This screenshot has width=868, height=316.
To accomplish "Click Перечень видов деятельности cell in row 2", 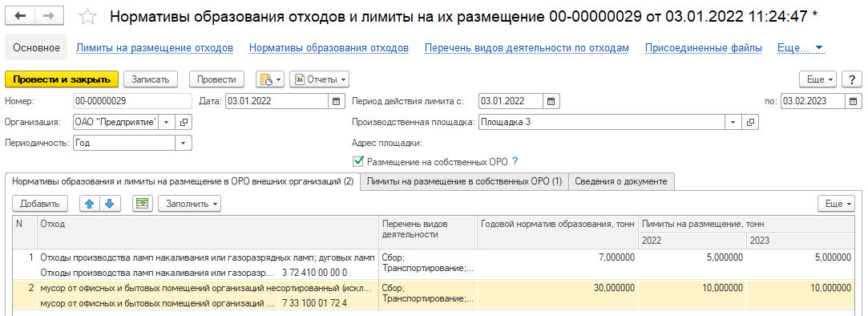I will tap(427, 295).
